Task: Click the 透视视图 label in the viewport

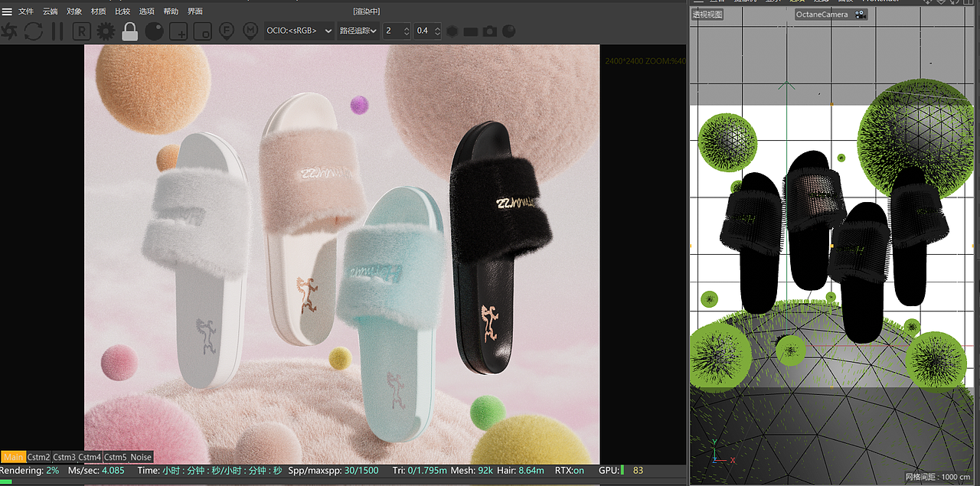Action: tap(707, 15)
